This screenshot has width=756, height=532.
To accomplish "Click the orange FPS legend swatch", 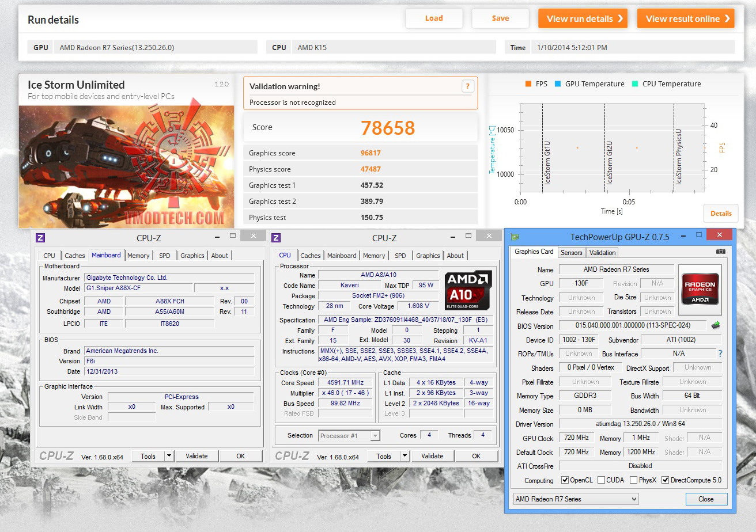I will point(528,84).
